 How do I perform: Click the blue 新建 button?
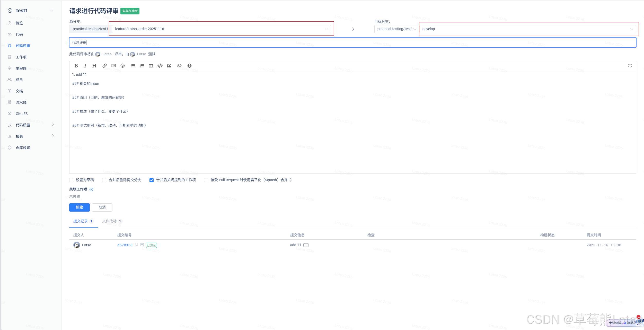79,207
